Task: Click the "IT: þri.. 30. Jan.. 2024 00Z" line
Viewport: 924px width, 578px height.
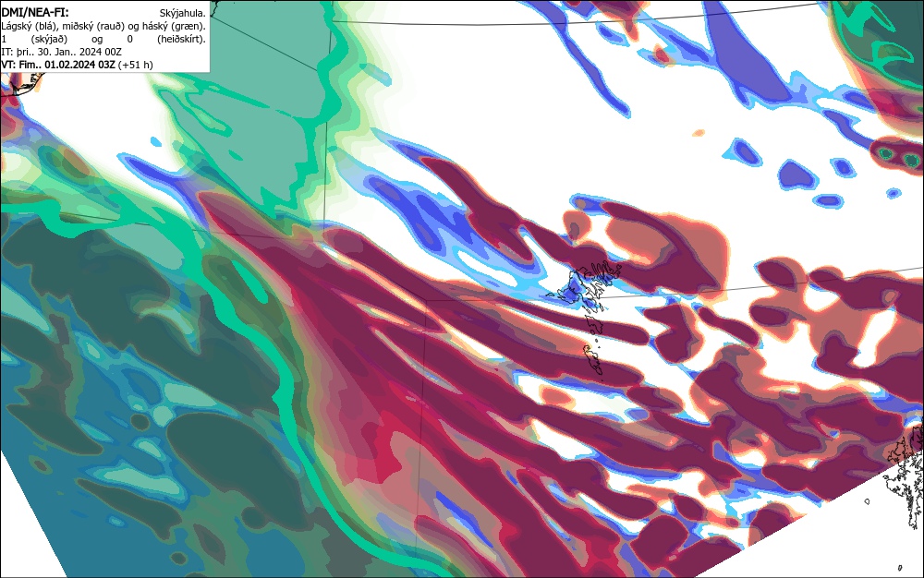Action: click(61, 52)
